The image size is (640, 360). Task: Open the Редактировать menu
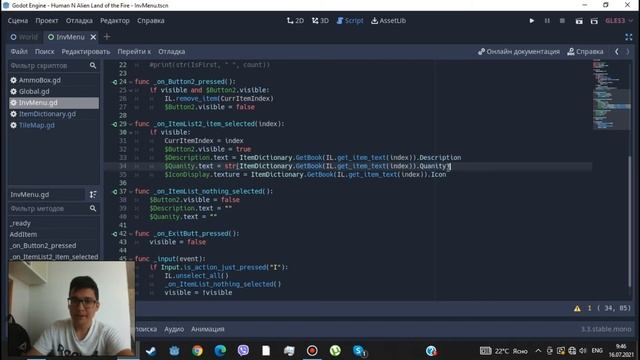[86, 51]
